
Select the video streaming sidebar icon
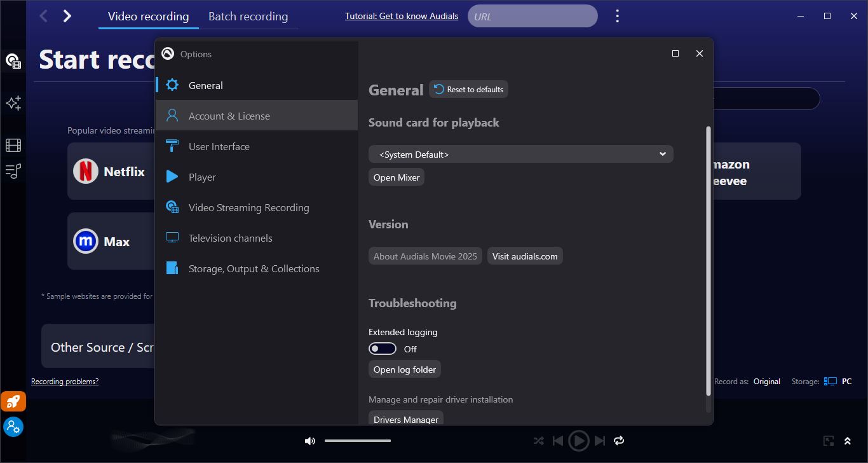(13, 61)
